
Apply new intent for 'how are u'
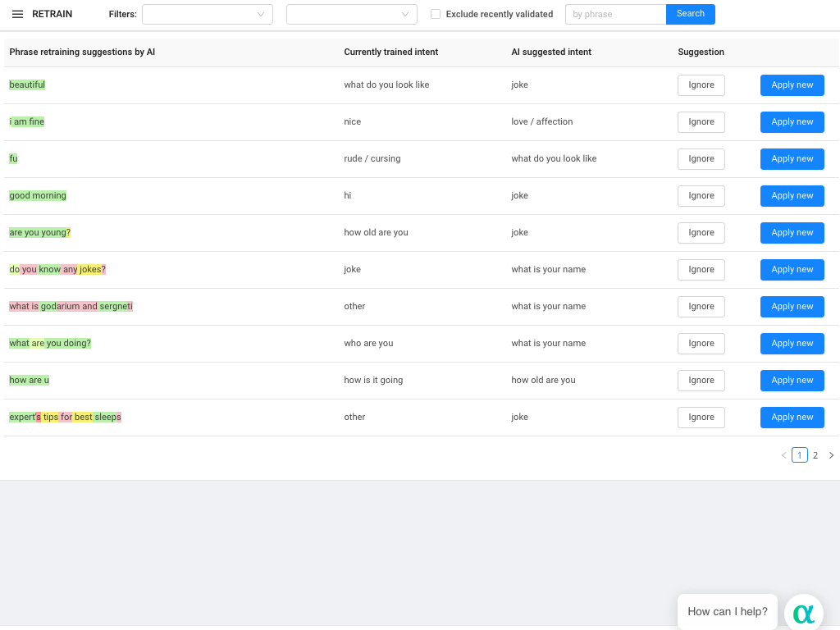[x=792, y=381]
